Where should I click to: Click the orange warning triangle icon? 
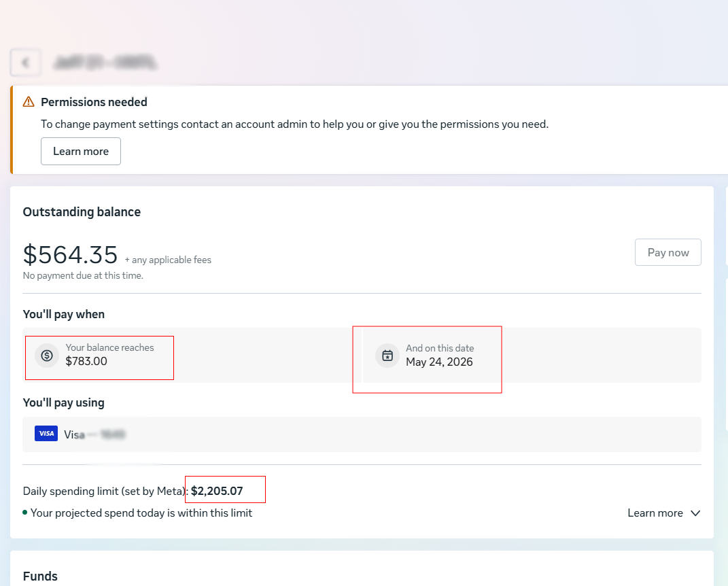click(29, 102)
